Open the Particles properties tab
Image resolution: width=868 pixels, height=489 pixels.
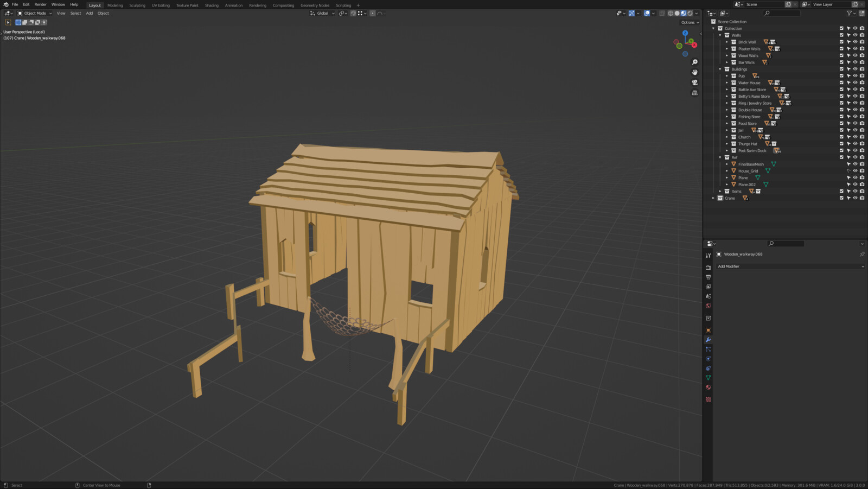click(708, 349)
